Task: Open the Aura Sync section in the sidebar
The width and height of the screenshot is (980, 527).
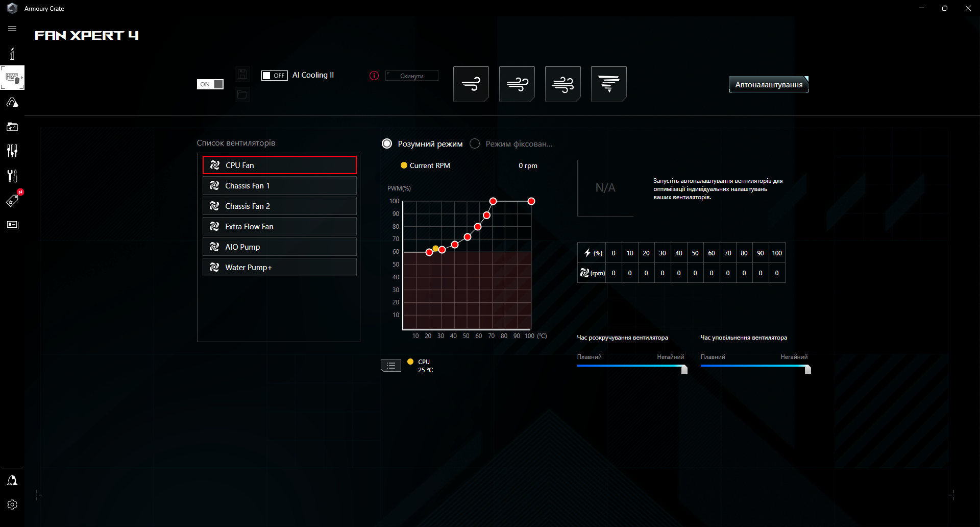Action: pos(12,102)
